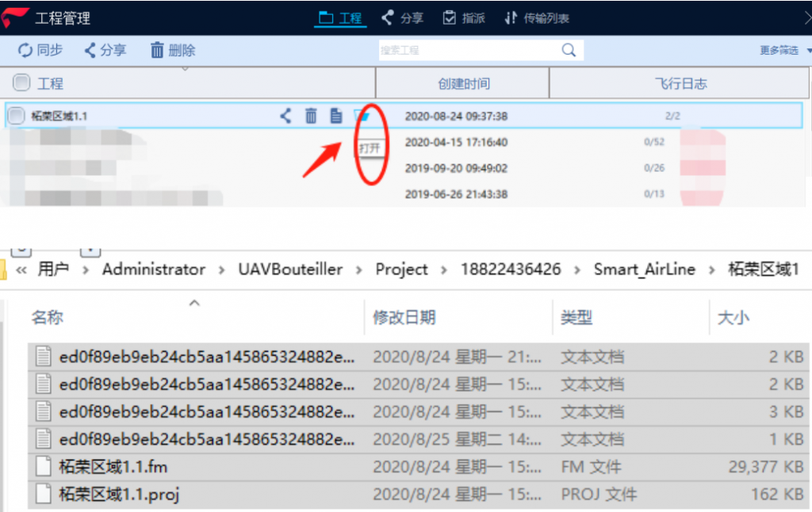Switch to the 工程 tab

point(340,18)
